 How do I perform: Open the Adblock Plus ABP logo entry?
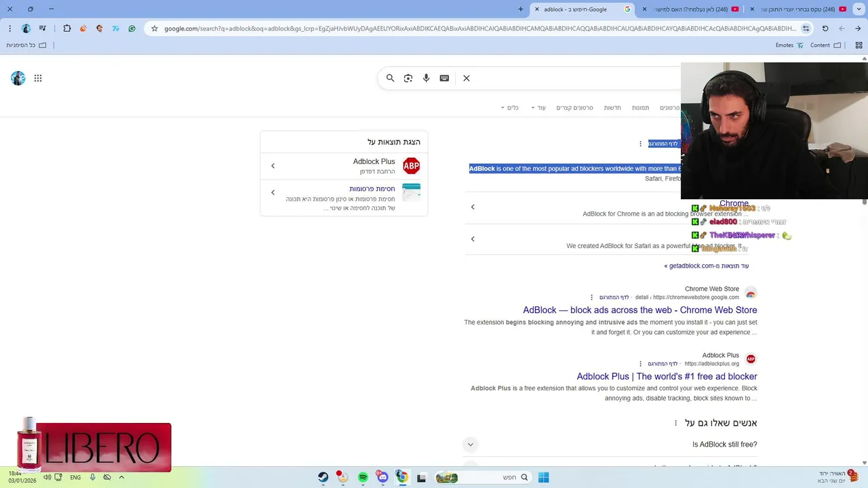pos(411,166)
